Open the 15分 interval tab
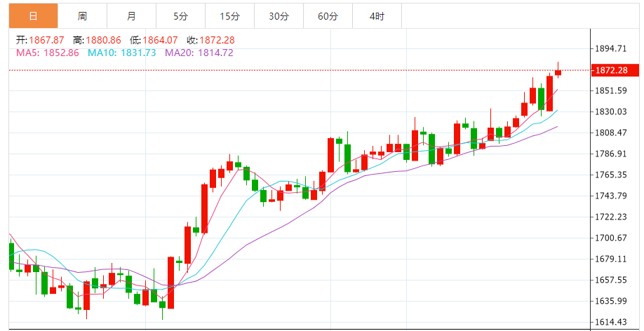Image resolution: width=644 pixels, height=331 pixels. point(229,16)
